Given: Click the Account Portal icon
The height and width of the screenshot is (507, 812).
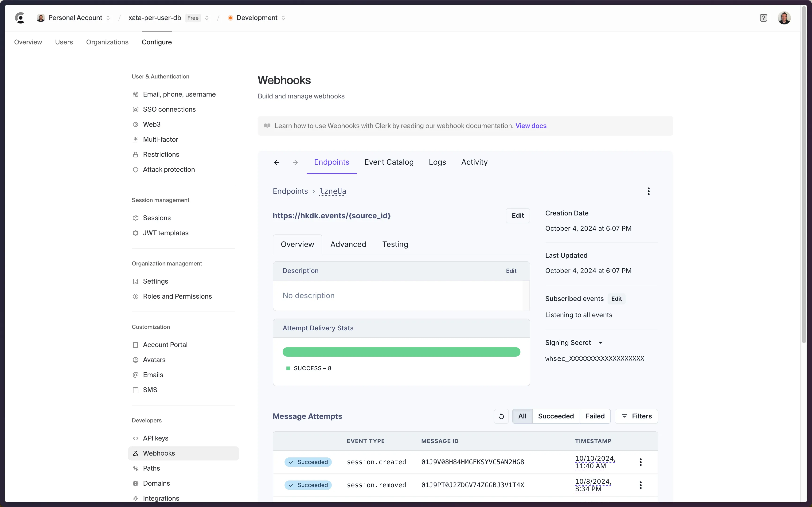Looking at the screenshot, I should coord(135,345).
